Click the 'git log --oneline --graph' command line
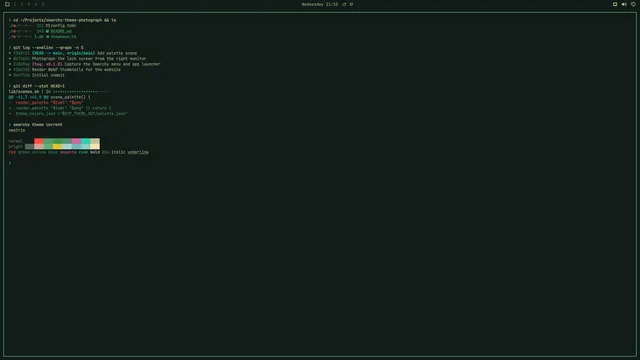The height and width of the screenshot is (360, 640). (x=48, y=47)
